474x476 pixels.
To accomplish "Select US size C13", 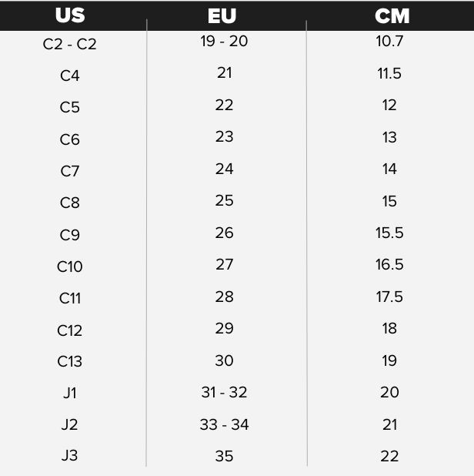I will (70, 361).
